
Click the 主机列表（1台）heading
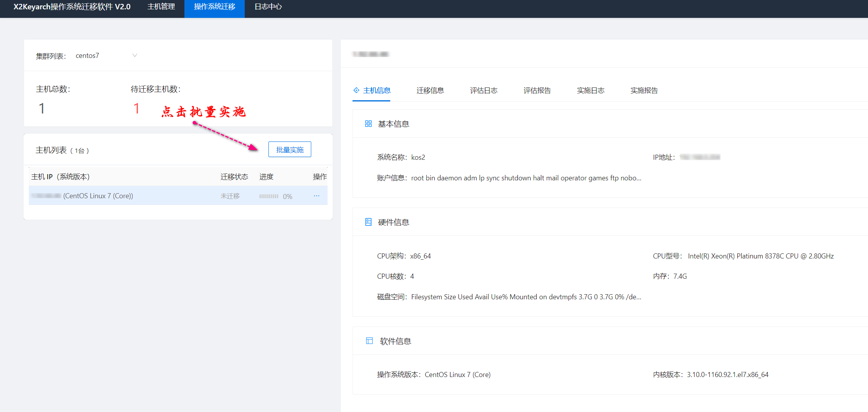coord(62,150)
